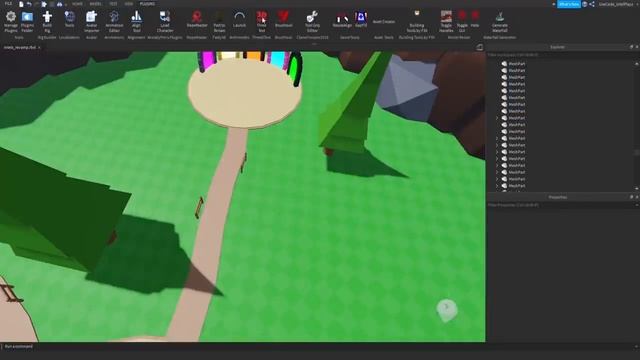Click the Load Character plugin

[x=165, y=22]
